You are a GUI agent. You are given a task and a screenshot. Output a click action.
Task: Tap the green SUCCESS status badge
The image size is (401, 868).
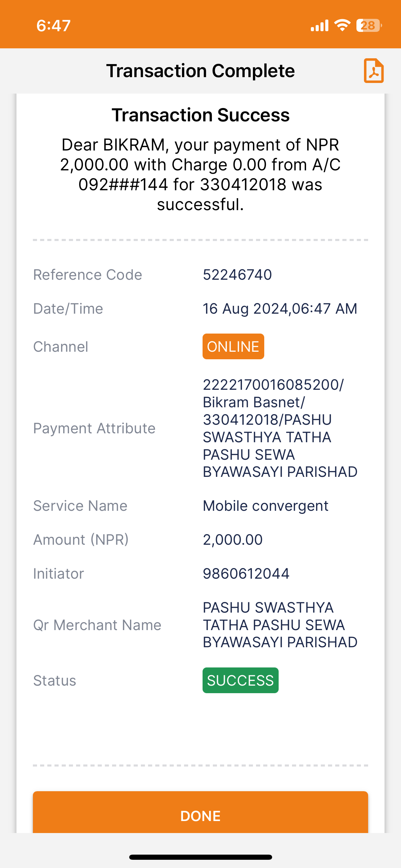[240, 680]
